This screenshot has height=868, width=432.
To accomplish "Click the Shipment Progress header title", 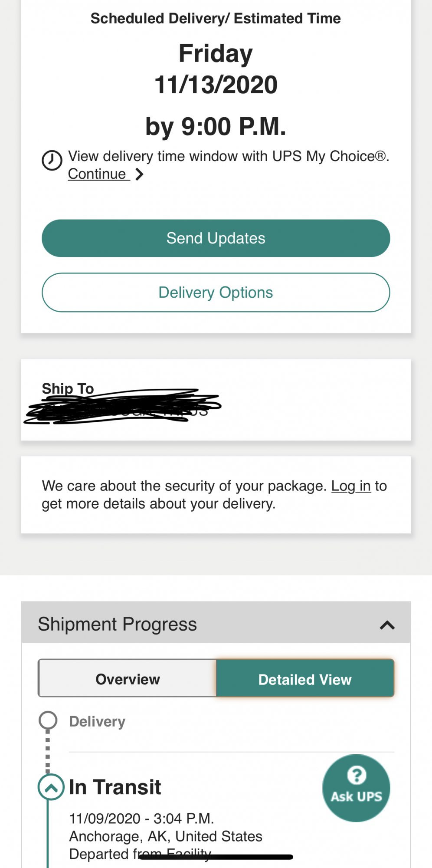I will [117, 624].
